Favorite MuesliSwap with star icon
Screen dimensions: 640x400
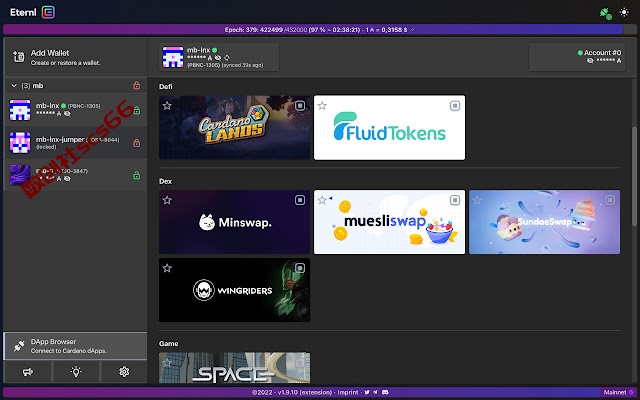(322, 200)
